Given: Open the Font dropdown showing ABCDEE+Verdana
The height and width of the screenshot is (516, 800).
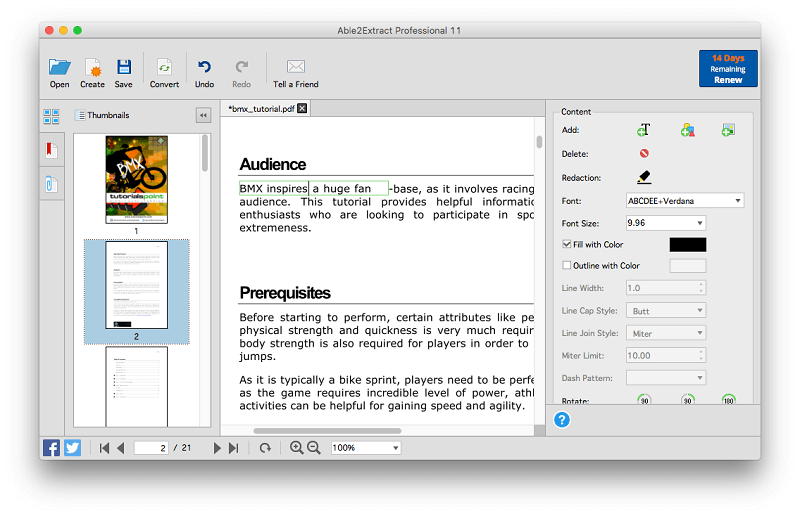Looking at the screenshot, I should click(685, 201).
